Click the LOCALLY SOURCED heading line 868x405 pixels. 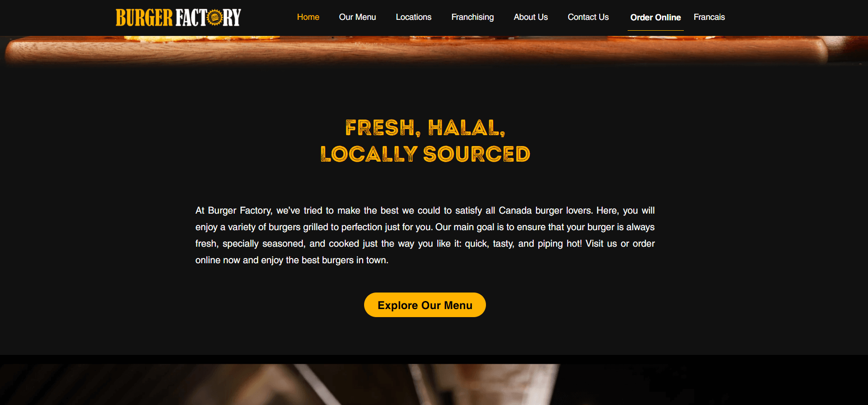[425, 154]
